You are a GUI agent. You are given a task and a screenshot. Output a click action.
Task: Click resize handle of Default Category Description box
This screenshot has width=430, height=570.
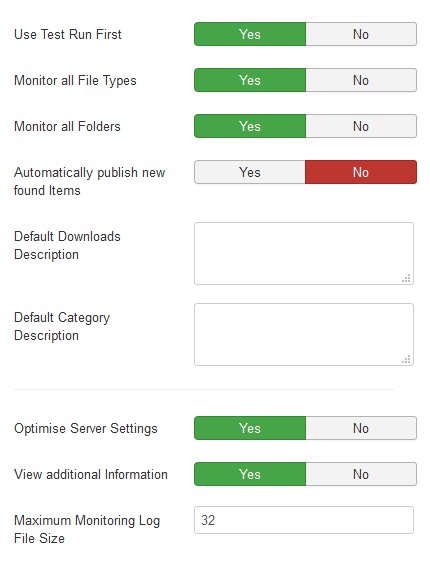[x=406, y=359]
